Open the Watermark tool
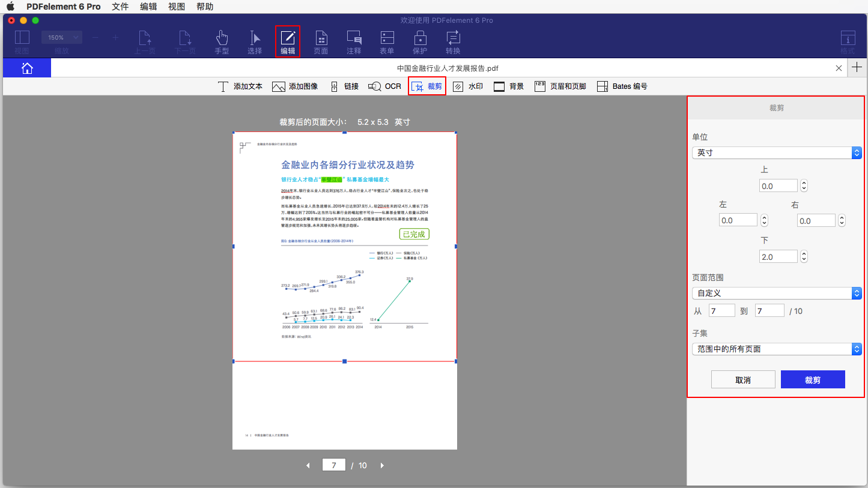Viewport: 868px width, 488px height. coord(468,86)
